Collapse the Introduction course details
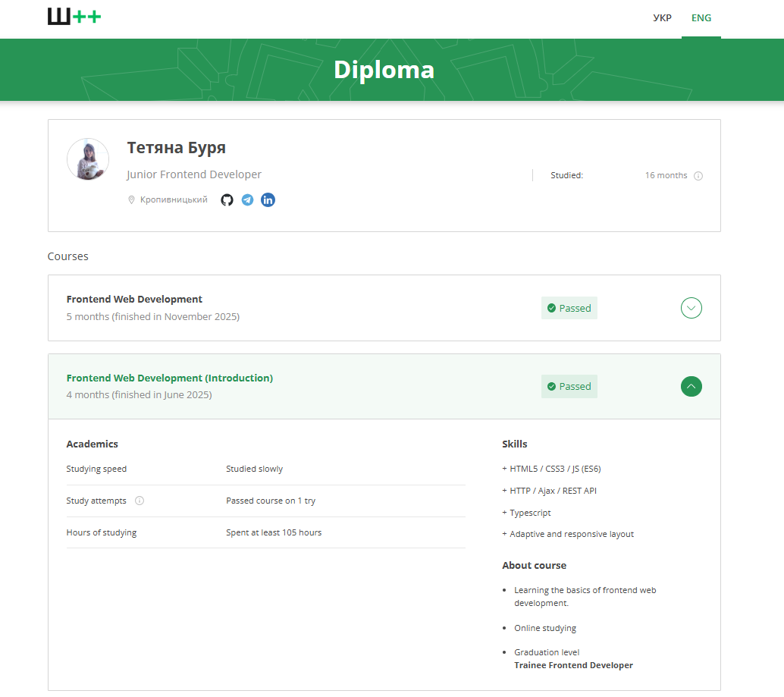784x697 pixels. coord(691,386)
